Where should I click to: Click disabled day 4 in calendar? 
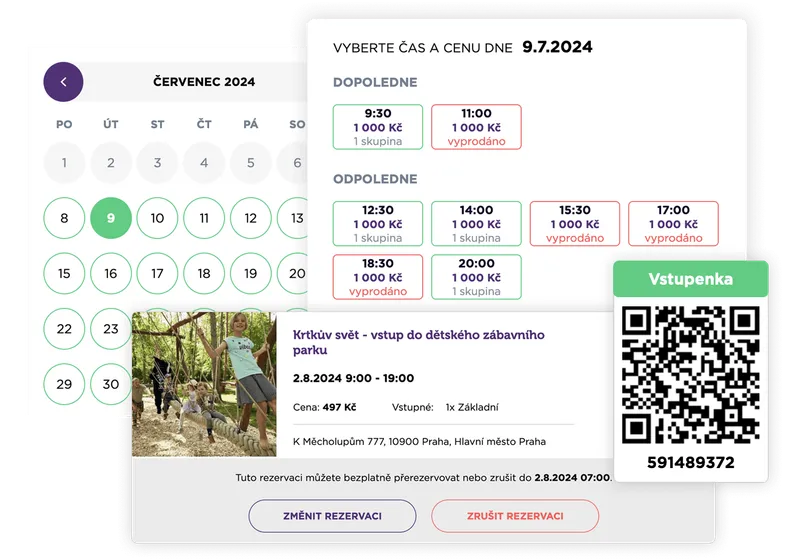pos(204,163)
